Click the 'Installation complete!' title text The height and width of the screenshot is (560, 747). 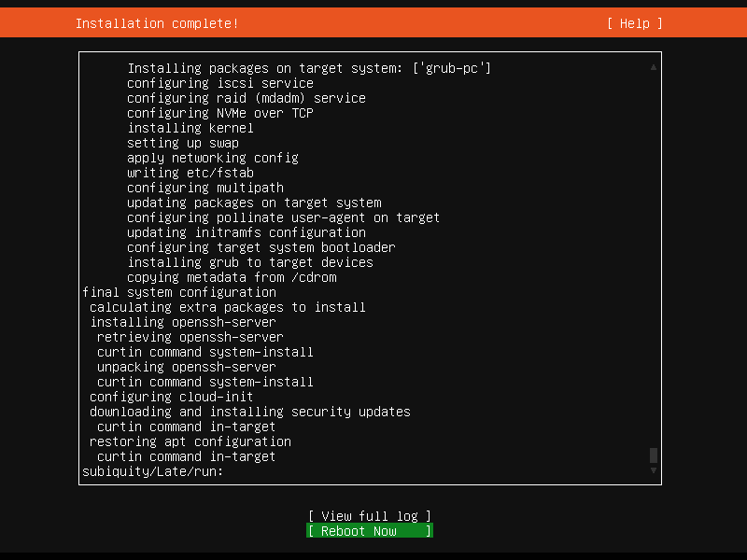(x=157, y=23)
